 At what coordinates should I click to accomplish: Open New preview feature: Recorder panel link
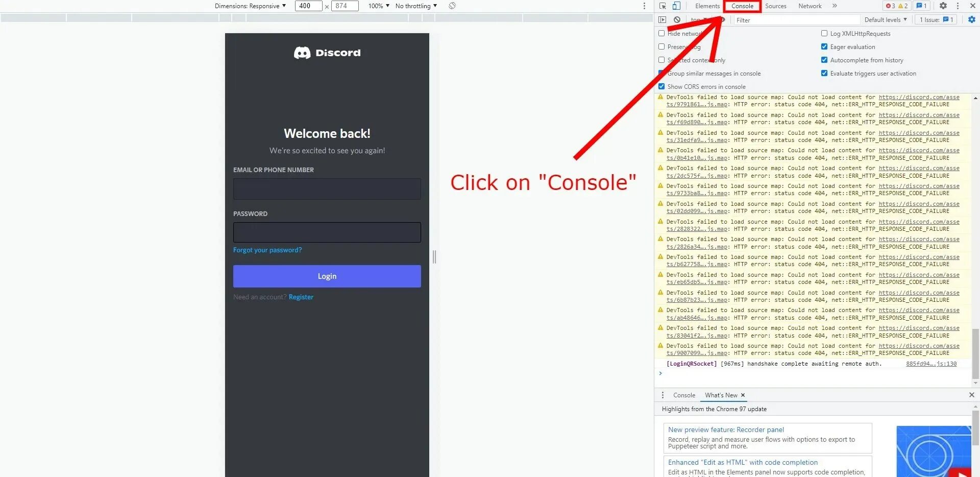point(726,430)
